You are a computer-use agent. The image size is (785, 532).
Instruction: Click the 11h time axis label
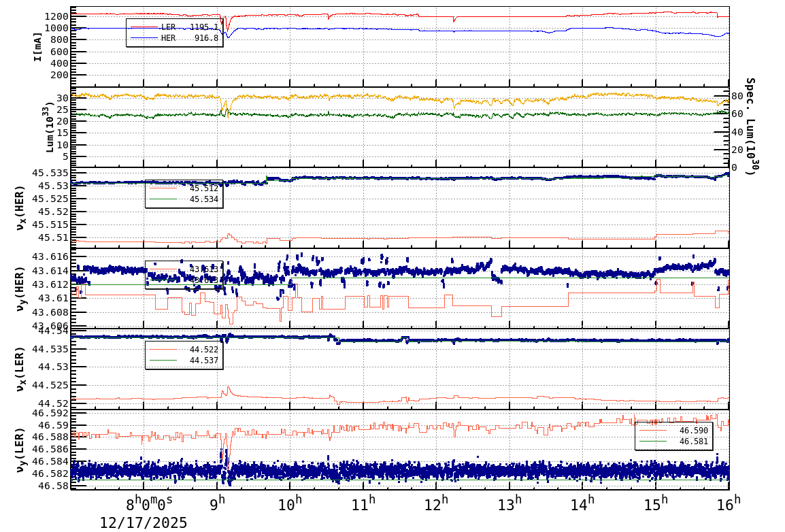363,503
